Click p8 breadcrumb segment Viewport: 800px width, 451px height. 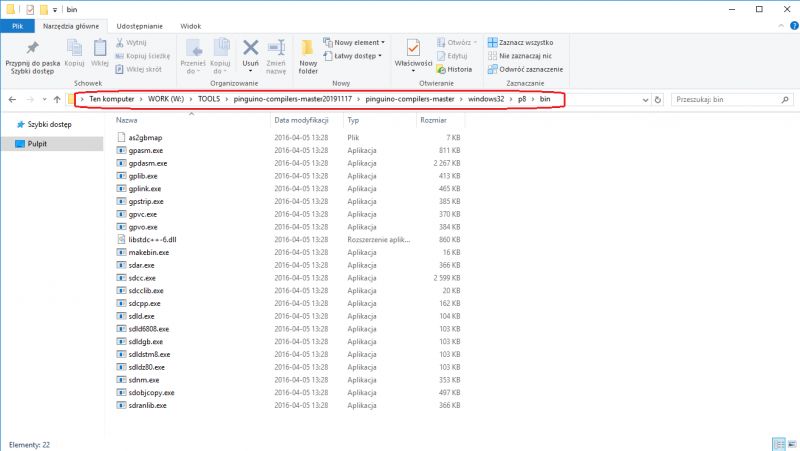click(x=522, y=99)
